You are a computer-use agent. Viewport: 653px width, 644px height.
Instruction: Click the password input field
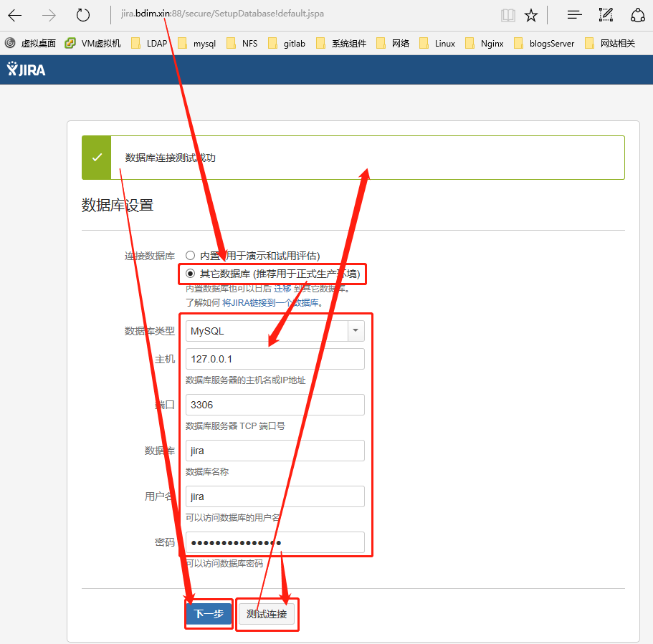click(275, 542)
